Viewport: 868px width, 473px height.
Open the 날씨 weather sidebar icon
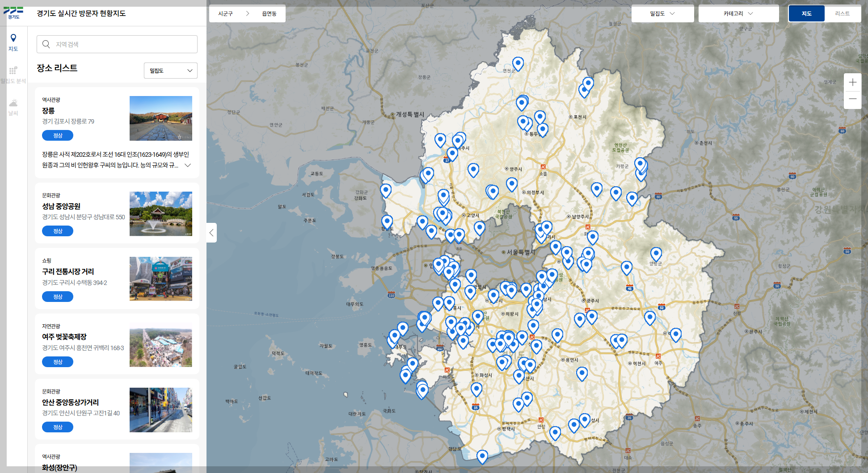tap(13, 107)
